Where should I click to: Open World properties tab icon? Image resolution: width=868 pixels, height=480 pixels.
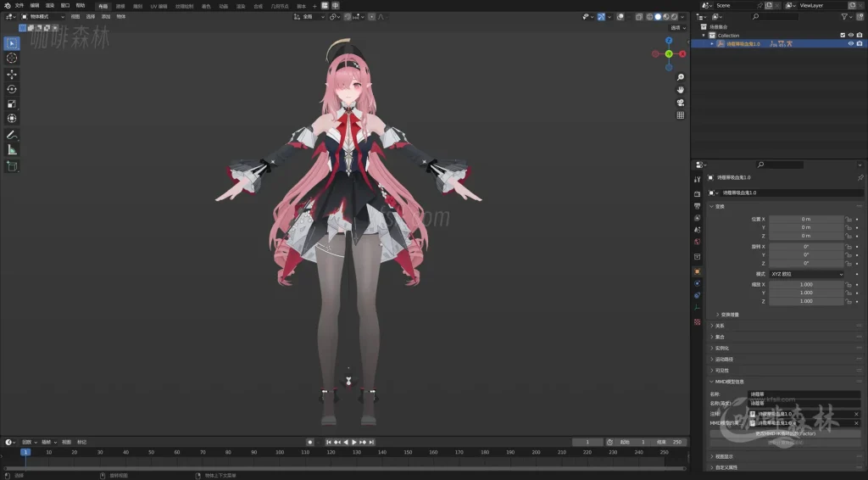pyautogui.click(x=697, y=242)
